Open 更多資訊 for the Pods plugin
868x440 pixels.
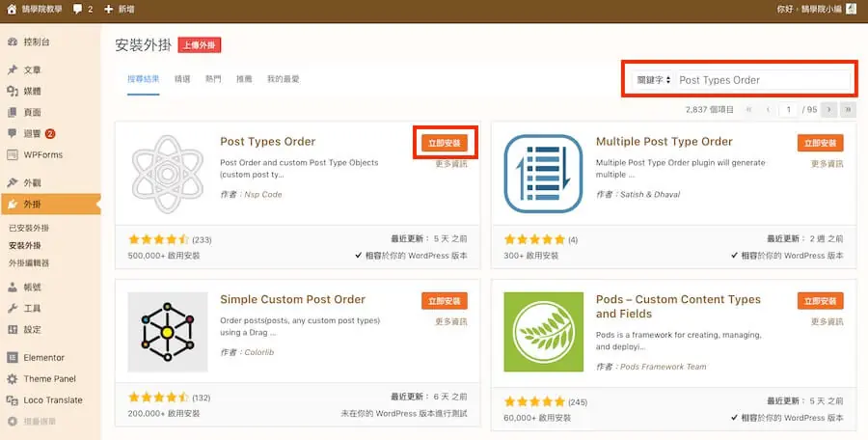[827, 321]
